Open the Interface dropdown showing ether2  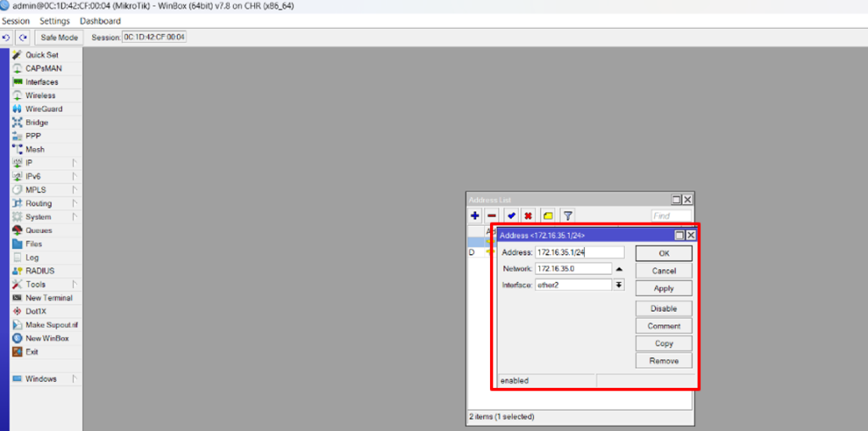click(x=619, y=285)
